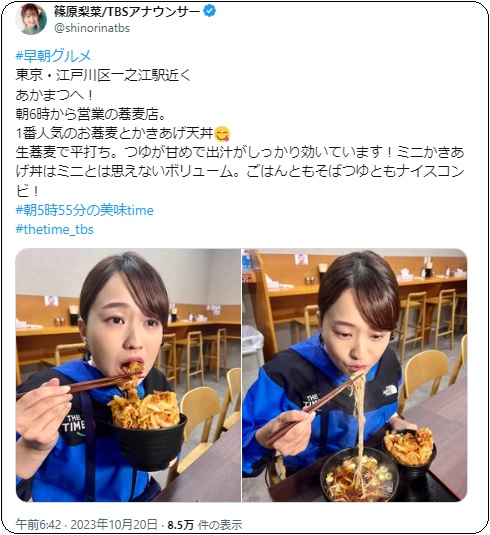Click the text あかまつへ！

tap(55, 95)
